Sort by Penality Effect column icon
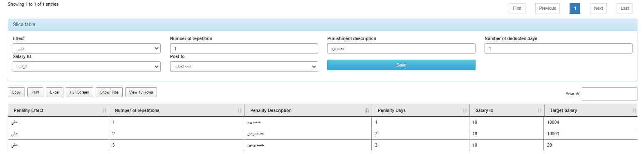This screenshot has width=644, height=154. tap(104, 111)
